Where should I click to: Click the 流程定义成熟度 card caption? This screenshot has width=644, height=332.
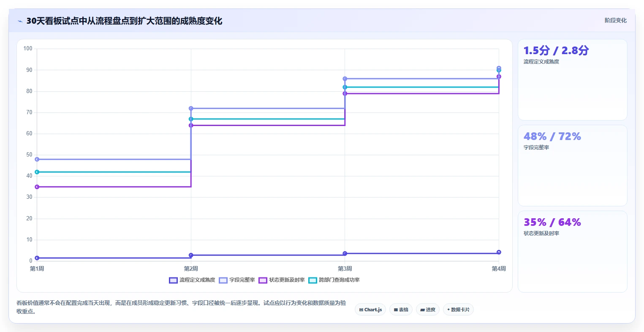click(541, 62)
